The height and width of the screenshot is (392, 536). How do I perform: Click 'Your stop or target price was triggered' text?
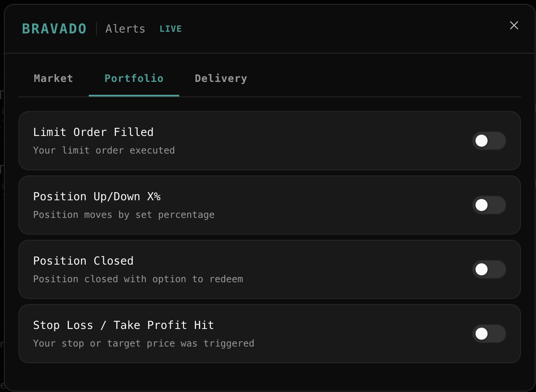point(144,344)
